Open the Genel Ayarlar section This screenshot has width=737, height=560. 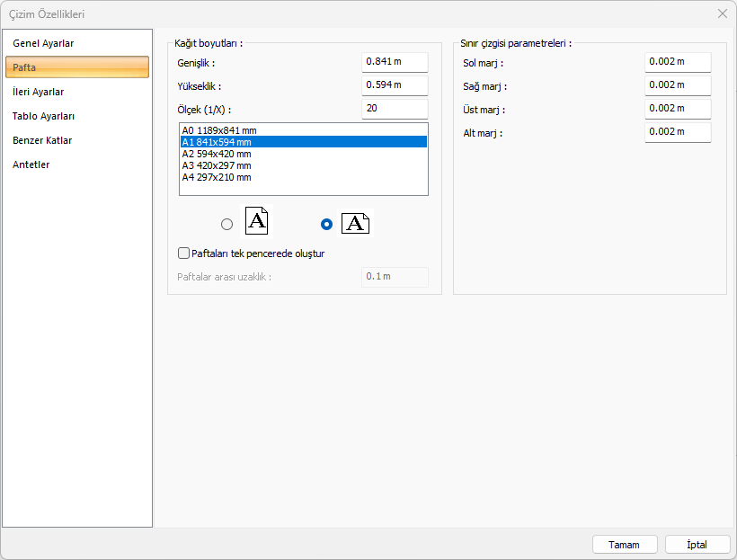pyautogui.click(x=43, y=43)
